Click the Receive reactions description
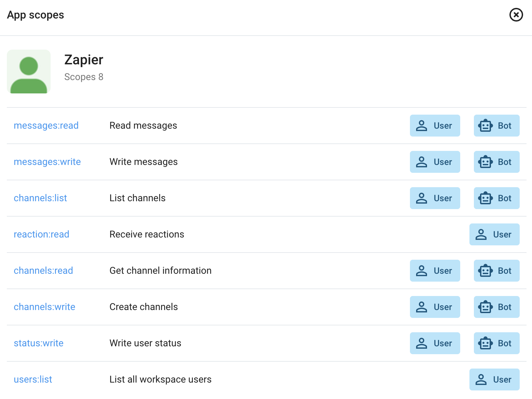532x399 pixels. (x=147, y=234)
